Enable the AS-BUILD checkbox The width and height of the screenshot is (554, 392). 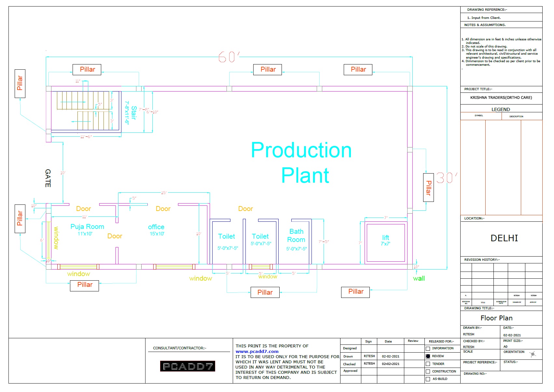428,379
